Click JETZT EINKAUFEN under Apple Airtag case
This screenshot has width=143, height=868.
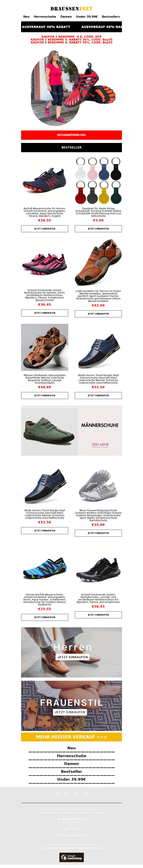click(x=98, y=228)
